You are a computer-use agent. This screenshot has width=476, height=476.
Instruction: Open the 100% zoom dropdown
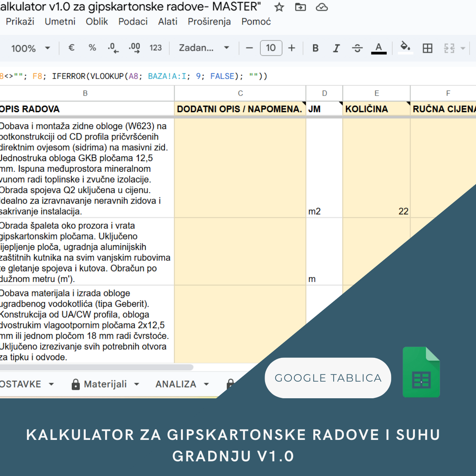tap(31, 48)
